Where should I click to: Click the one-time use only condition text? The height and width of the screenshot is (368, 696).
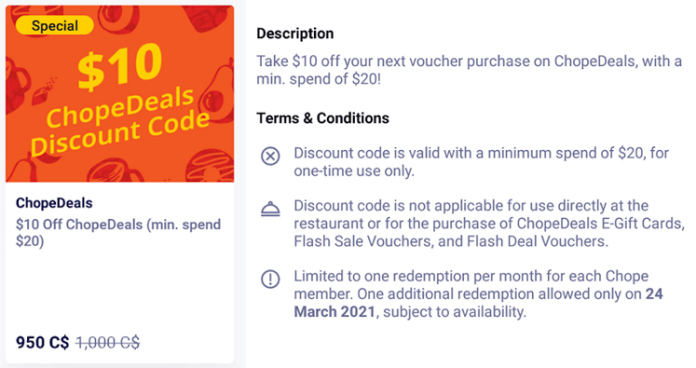coord(354,171)
